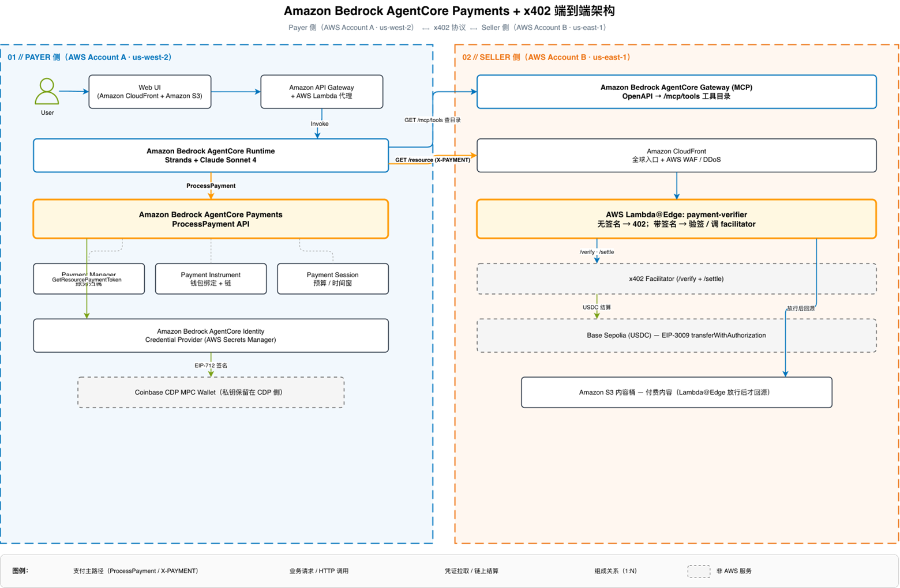Image resolution: width=900 pixels, height=588 pixels.
Task: Click the green User icon
Action: (47, 92)
